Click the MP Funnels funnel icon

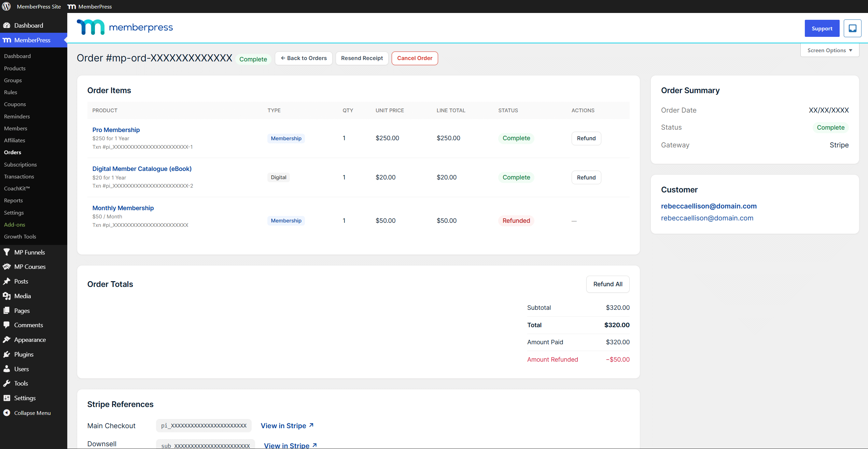[7, 252]
